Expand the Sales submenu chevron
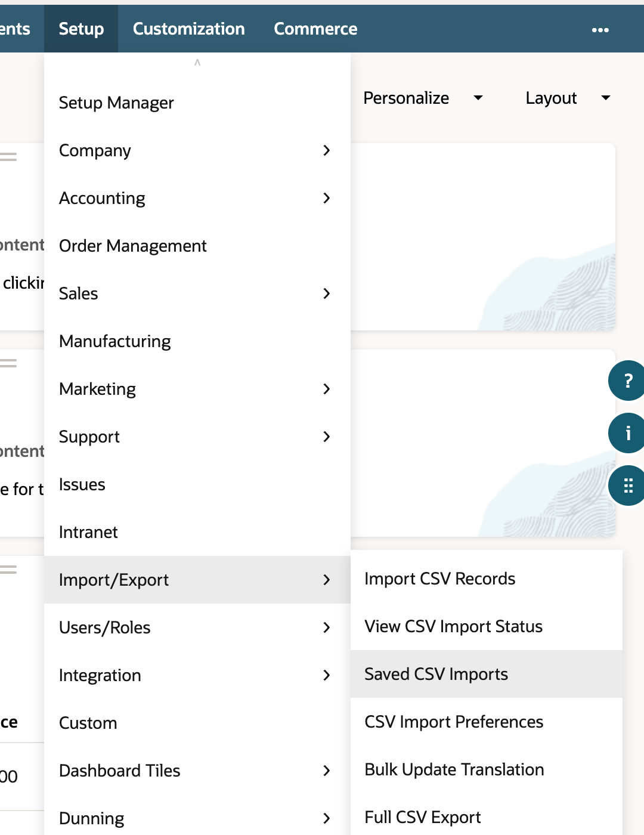 pos(326,293)
